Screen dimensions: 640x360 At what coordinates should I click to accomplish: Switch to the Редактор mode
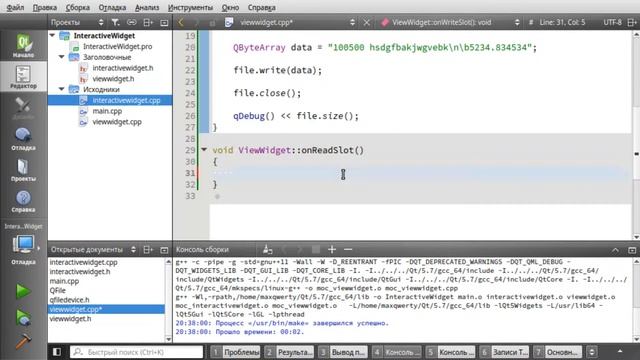(23, 77)
